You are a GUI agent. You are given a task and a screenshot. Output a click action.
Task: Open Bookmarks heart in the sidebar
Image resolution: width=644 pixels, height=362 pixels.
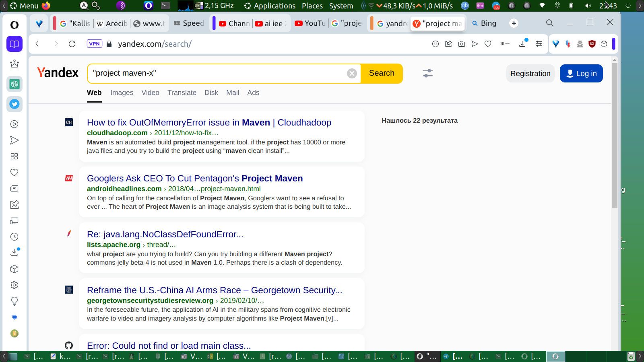(14, 173)
